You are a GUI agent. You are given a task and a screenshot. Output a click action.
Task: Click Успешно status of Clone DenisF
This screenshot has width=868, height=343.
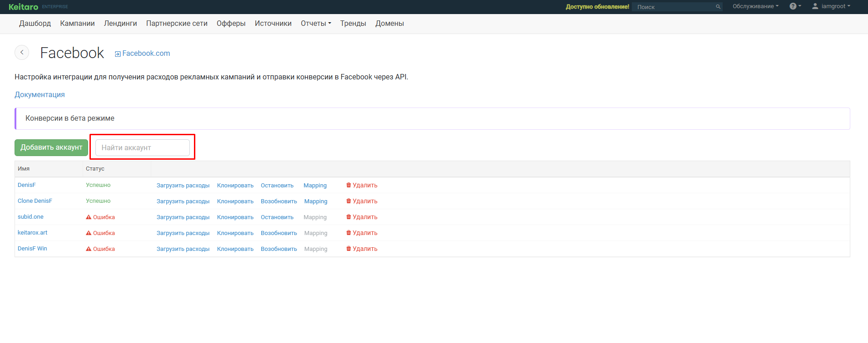click(98, 201)
